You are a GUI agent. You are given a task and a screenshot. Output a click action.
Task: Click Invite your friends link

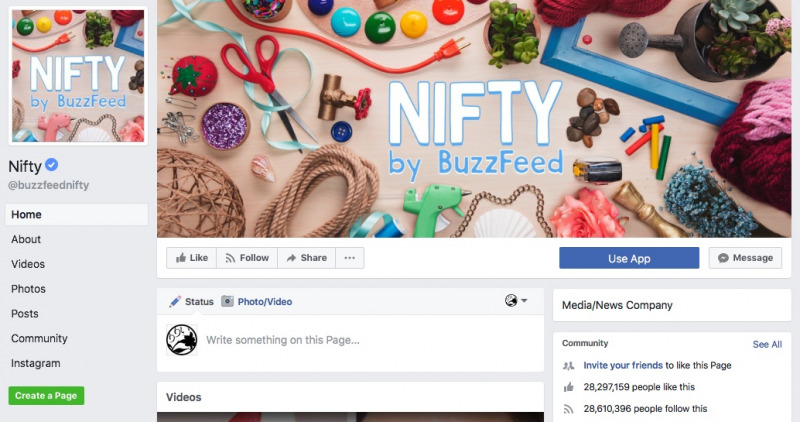click(623, 365)
